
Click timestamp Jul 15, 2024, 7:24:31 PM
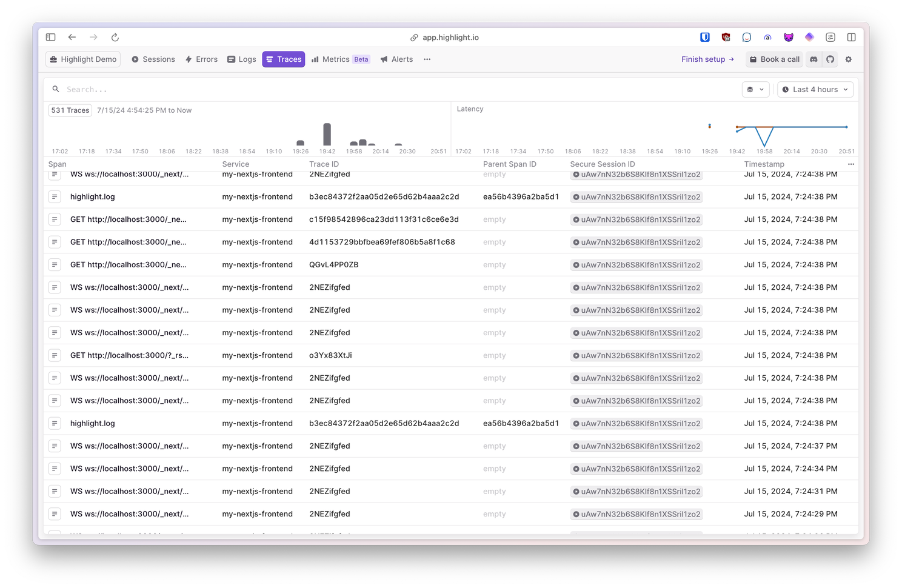(x=791, y=492)
